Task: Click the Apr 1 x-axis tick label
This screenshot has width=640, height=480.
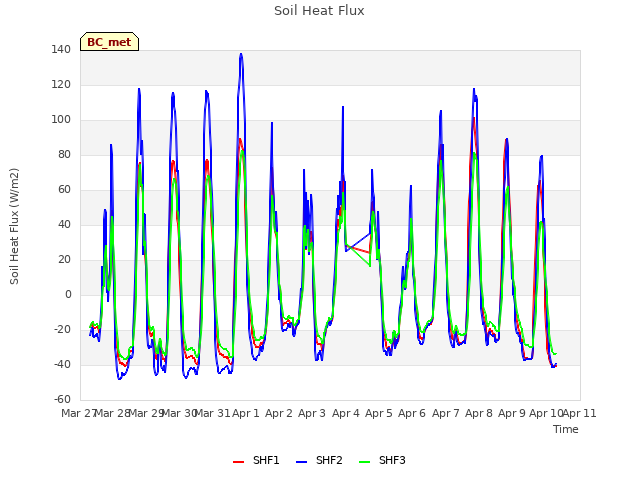Action: coord(246,413)
